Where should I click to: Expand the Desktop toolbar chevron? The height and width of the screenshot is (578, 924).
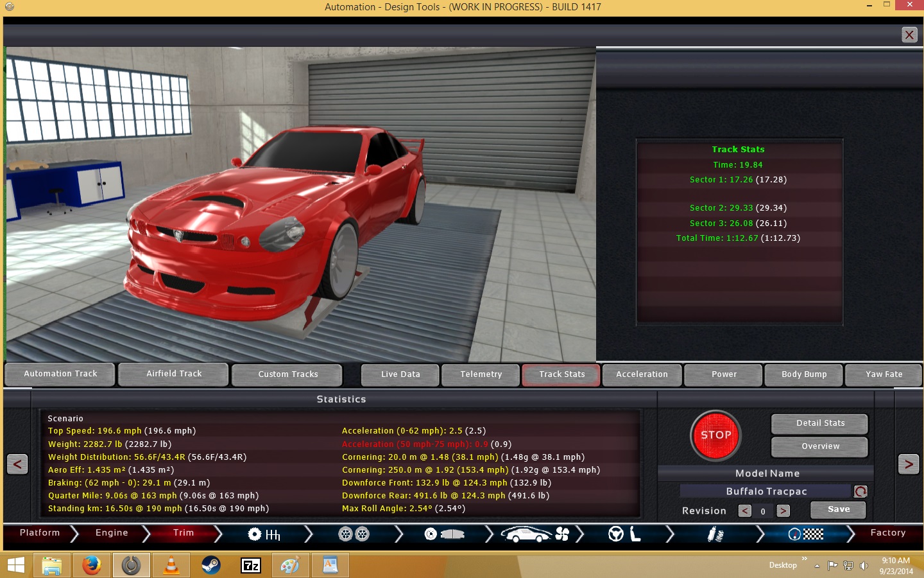(804, 559)
